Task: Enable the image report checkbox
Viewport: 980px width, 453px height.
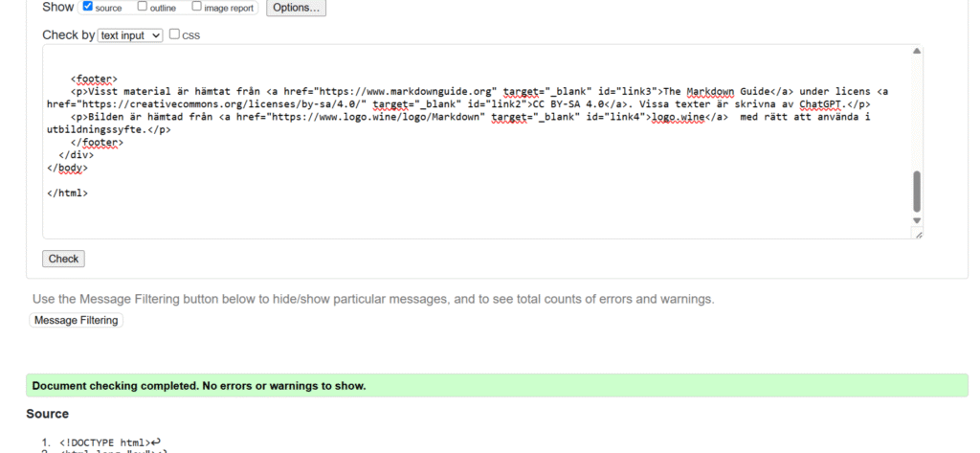Action: 197,7
